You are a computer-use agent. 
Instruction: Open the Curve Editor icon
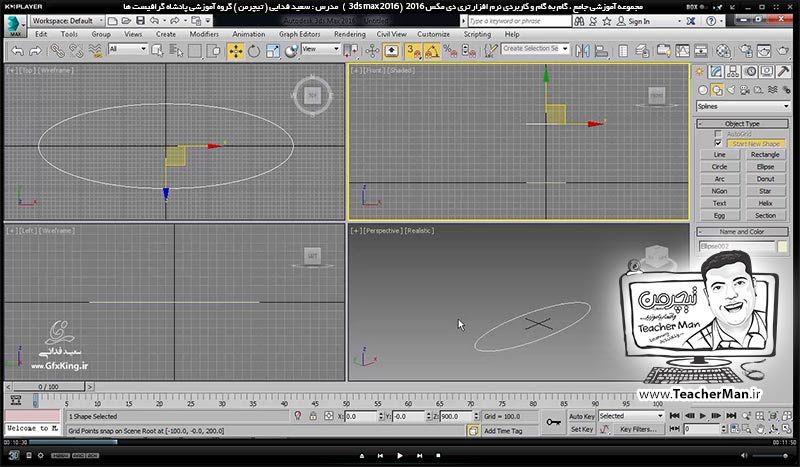(682, 51)
